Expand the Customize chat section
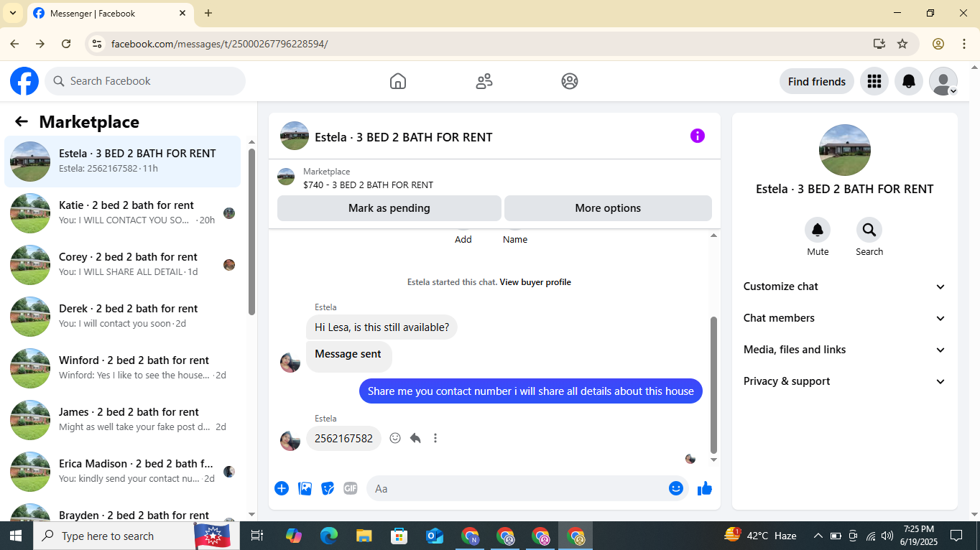The width and height of the screenshot is (980, 550). 845,286
